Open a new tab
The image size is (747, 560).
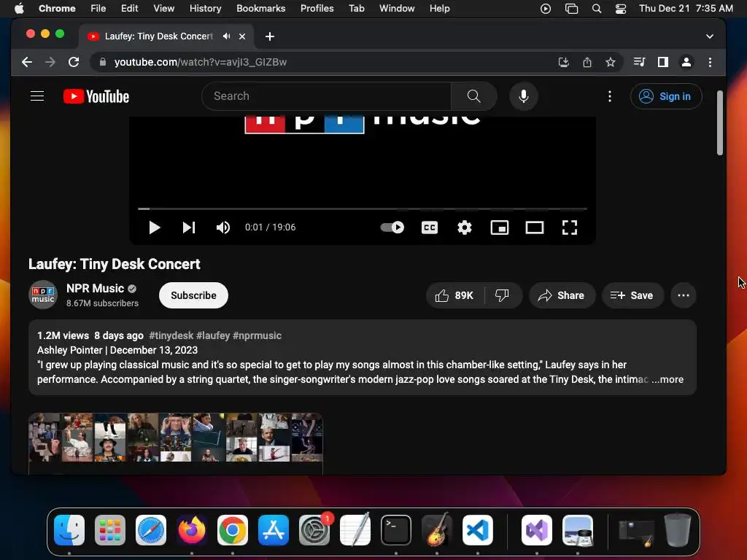[270, 36]
